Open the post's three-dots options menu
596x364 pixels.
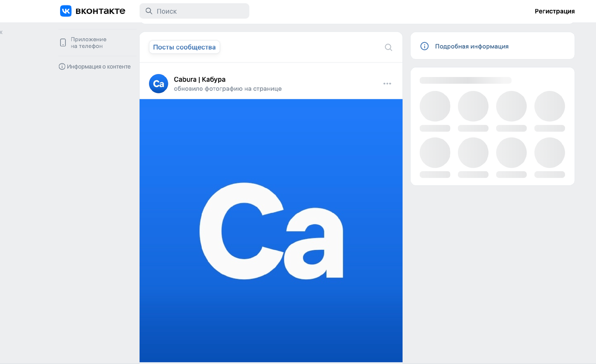387,83
